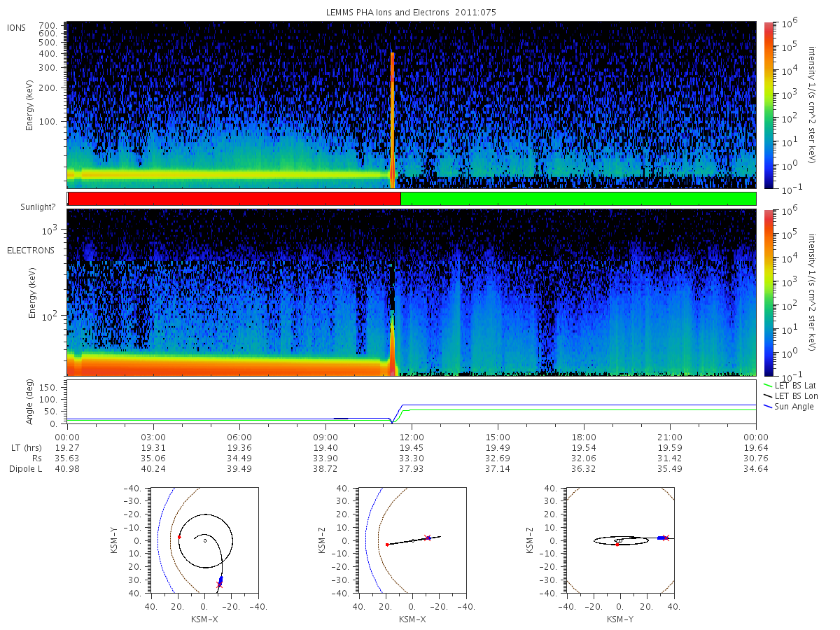Click the Dipole L value 34.64
The height and width of the screenshot is (630, 840).
click(756, 469)
